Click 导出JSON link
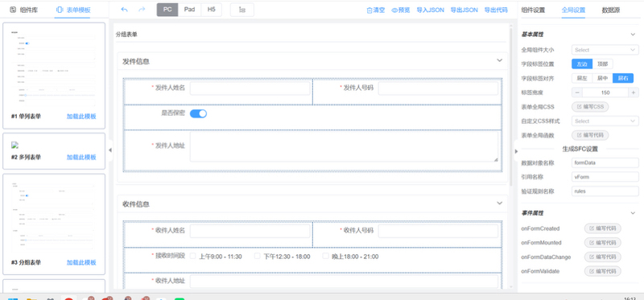 464,10
